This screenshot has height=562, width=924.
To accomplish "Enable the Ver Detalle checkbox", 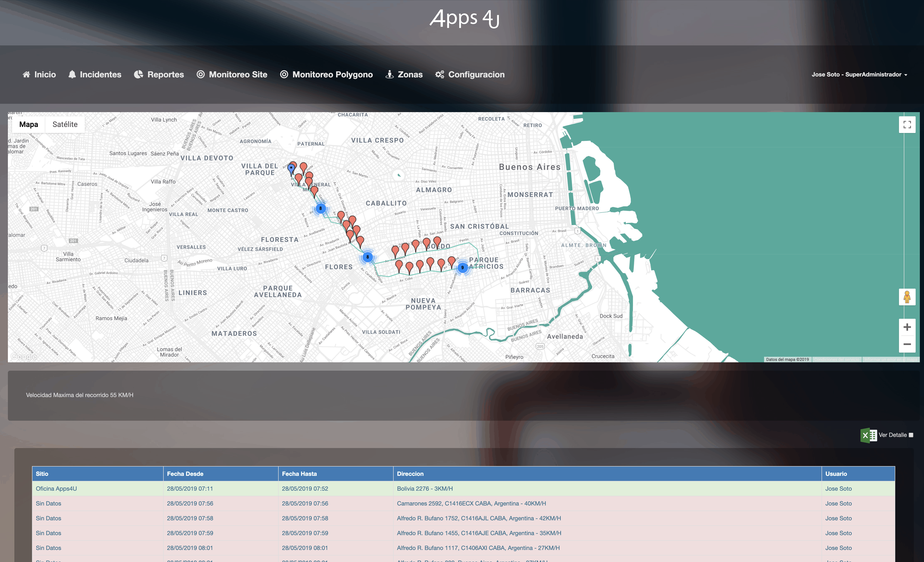I will [911, 435].
